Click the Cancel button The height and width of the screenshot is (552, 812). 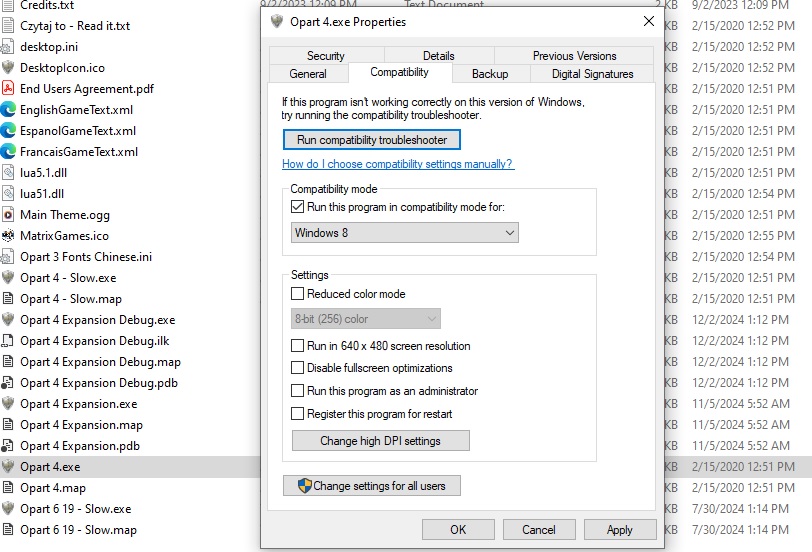pyautogui.click(x=539, y=530)
